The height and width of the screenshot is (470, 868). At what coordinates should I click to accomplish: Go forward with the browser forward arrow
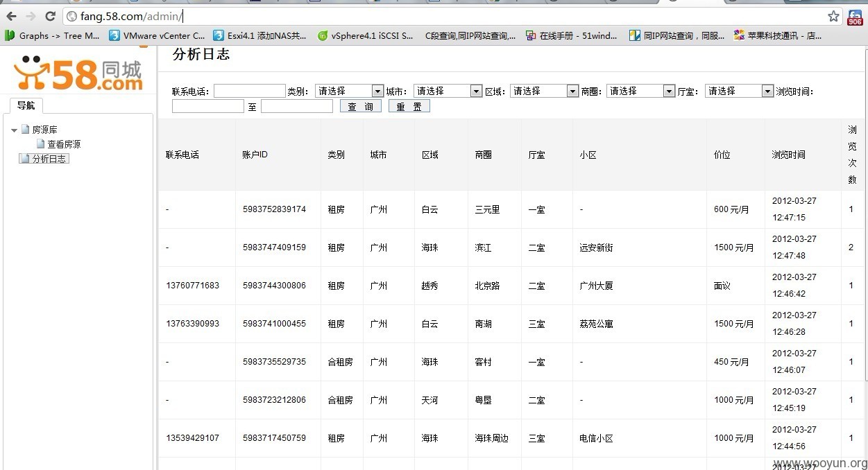31,16
